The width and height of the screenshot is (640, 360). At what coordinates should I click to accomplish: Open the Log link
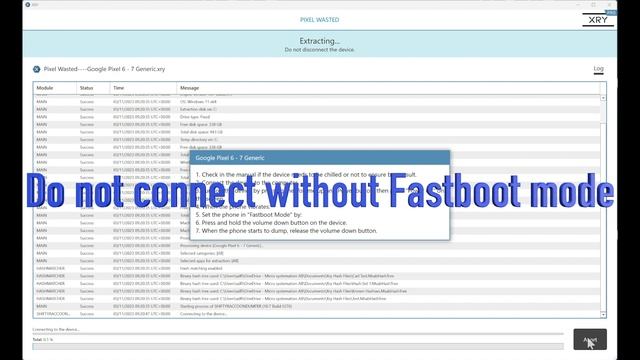[598, 69]
